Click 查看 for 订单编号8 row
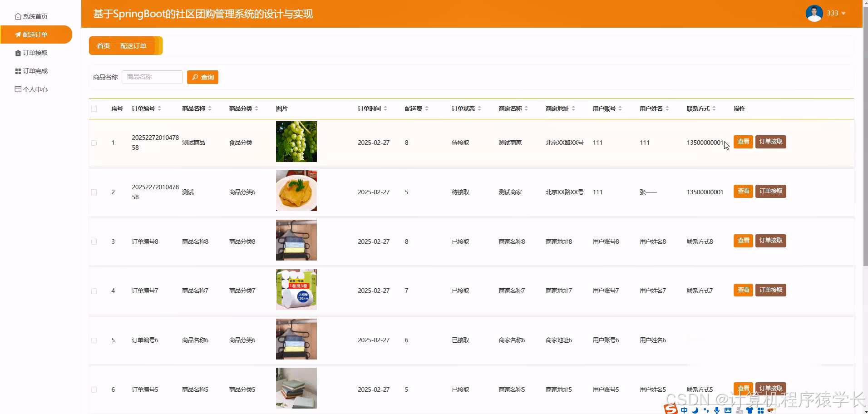The image size is (868, 414). pos(743,241)
